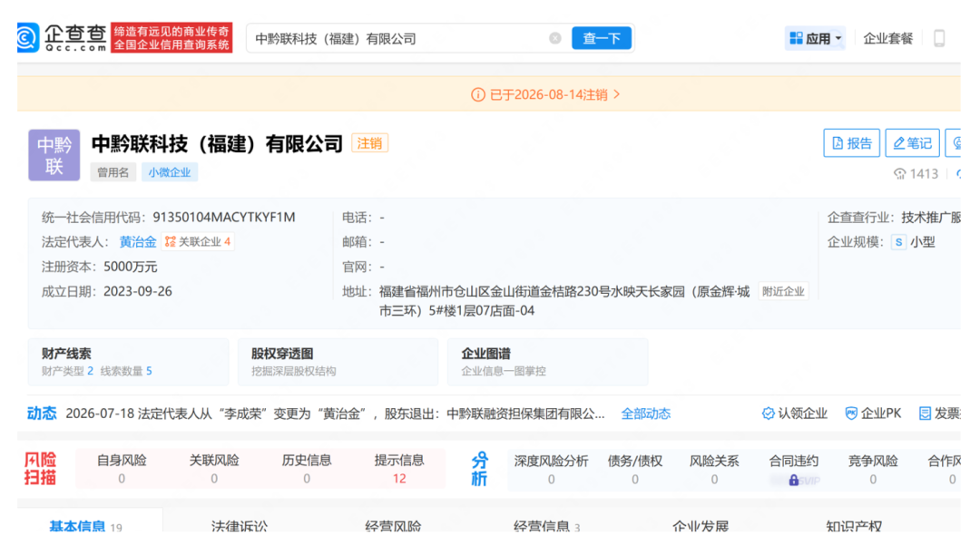Screen dimensions: 980x555
Task: Open 全部动态 link
Action: (646, 414)
